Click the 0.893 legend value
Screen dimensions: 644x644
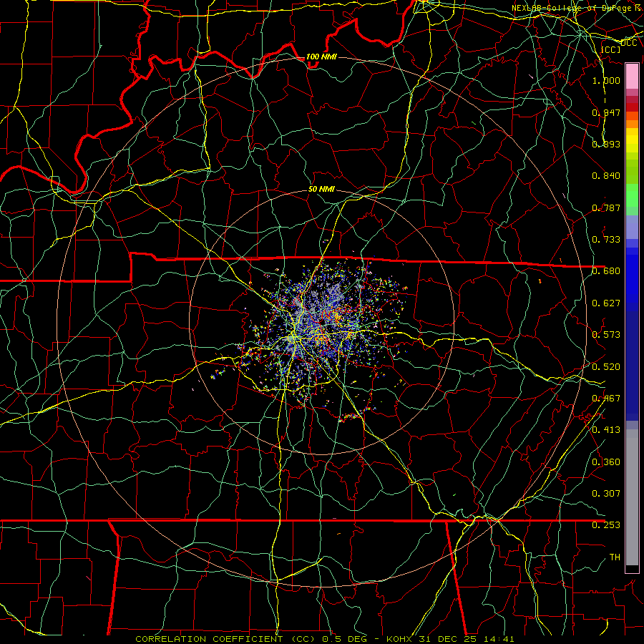coord(606,144)
